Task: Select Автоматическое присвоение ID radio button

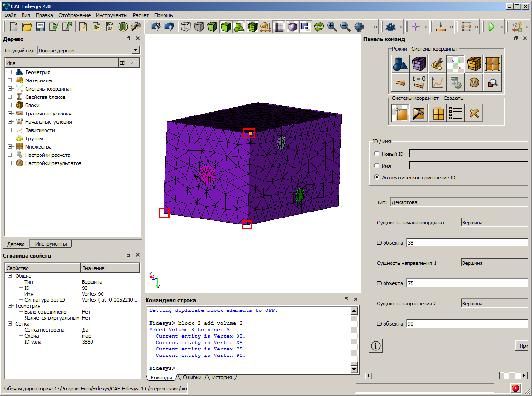Action: click(377, 177)
